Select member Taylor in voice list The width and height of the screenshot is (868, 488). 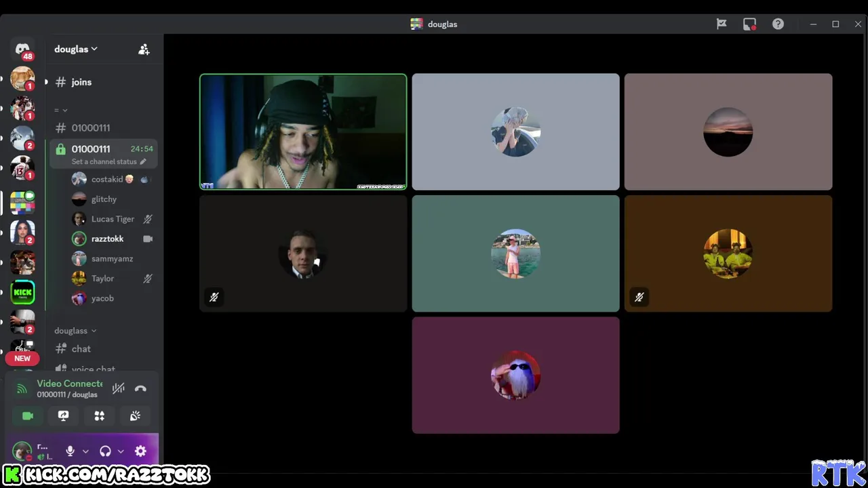[113, 279]
